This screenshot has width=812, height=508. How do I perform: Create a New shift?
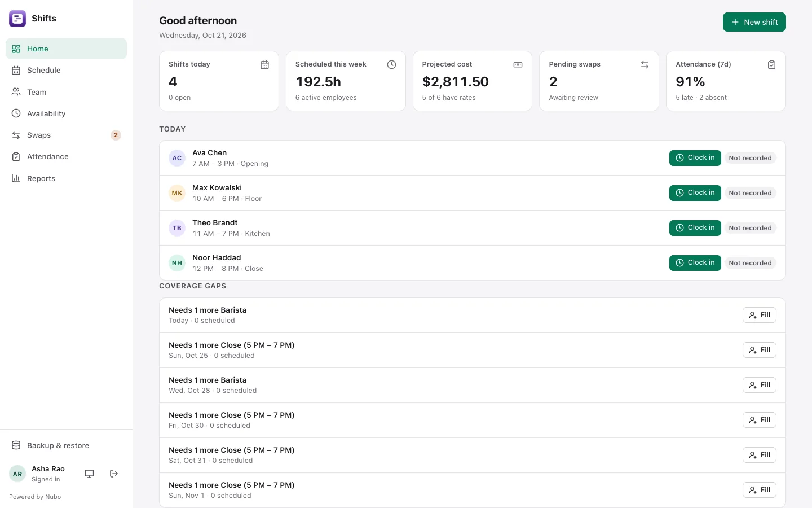pyautogui.click(x=754, y=22)
